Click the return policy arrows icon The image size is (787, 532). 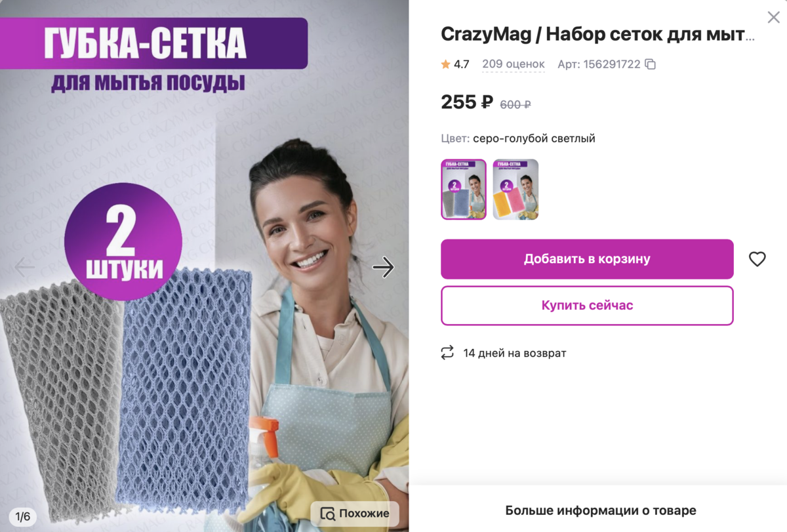[x=447, y=353]
